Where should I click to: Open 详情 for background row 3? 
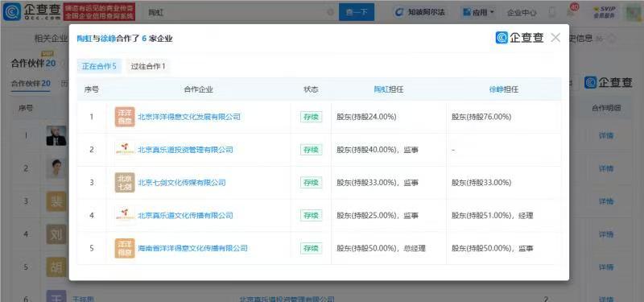[x=606, y=201]
